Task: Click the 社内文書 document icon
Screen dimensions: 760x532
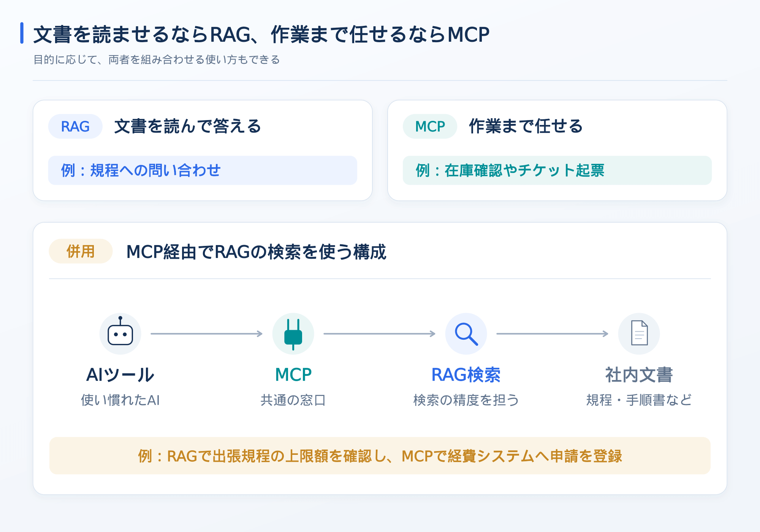Action: click(x=639, y=334)
